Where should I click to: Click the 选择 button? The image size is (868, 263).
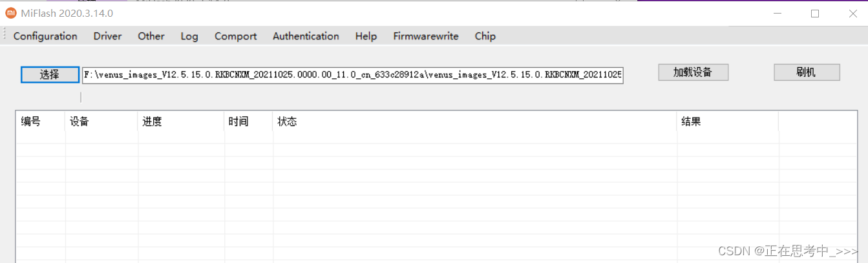pos(50,74)
